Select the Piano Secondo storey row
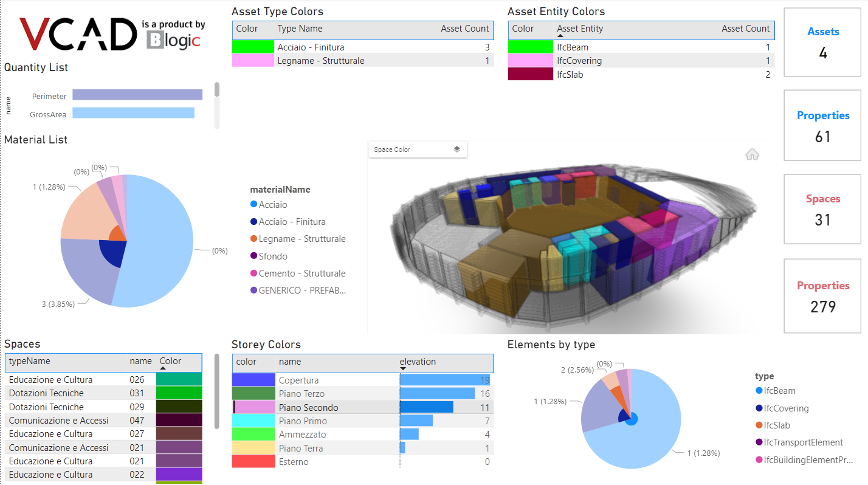This screenshot has width=868, height=485. (363, 407)
